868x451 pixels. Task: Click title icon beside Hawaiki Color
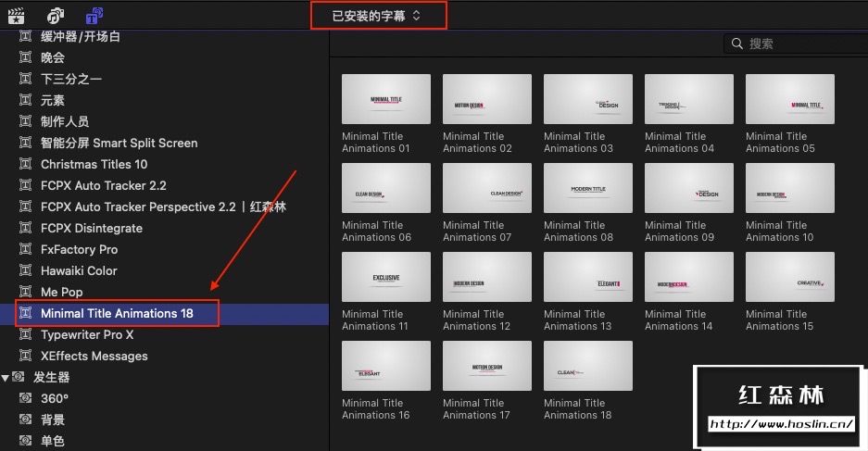tap(25, 270)
